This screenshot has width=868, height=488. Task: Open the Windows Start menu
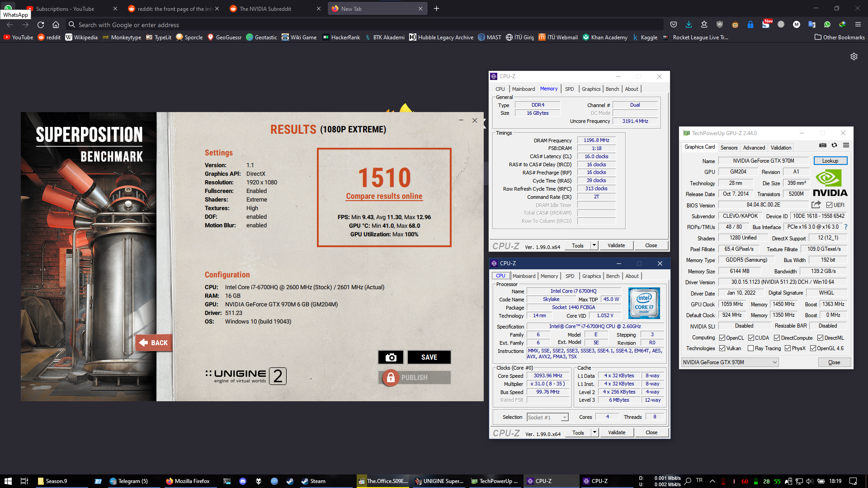click(8, 481)
